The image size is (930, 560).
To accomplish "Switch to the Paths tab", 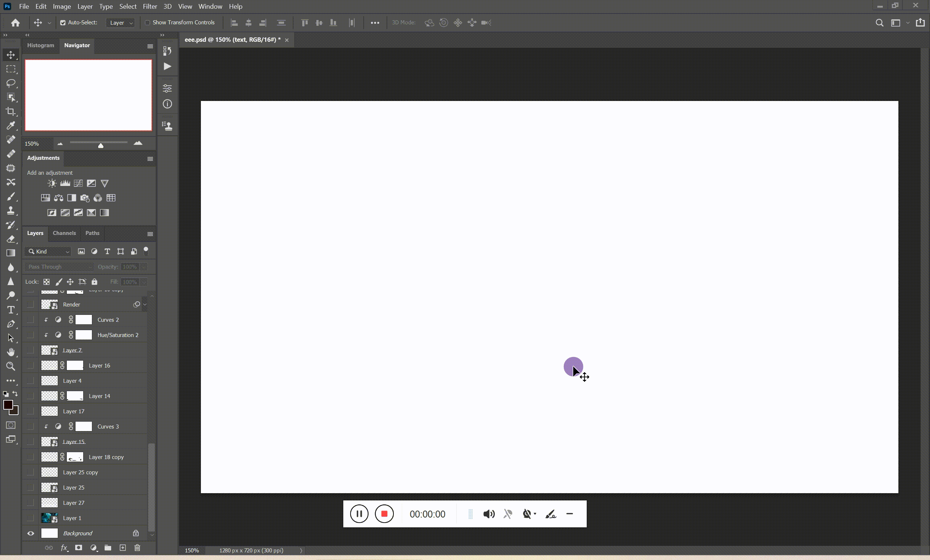I will click(x=93, y=233).
